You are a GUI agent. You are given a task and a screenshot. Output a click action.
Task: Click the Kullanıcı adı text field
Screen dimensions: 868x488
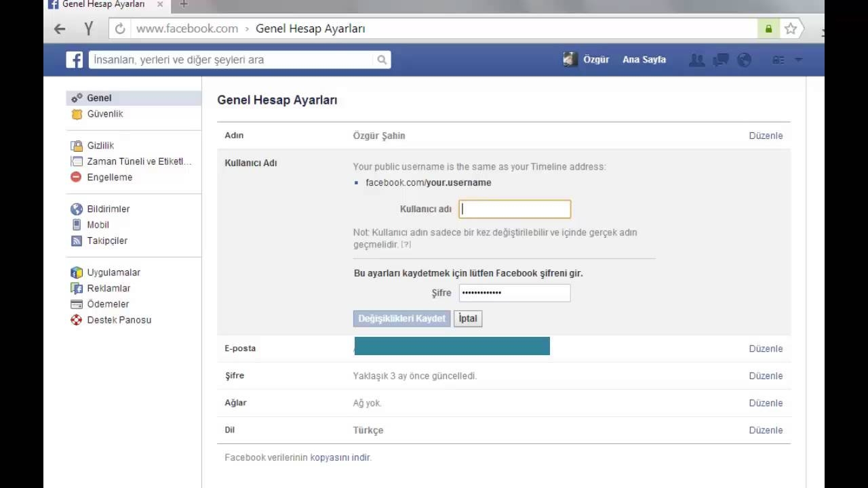tap(515, 209)
